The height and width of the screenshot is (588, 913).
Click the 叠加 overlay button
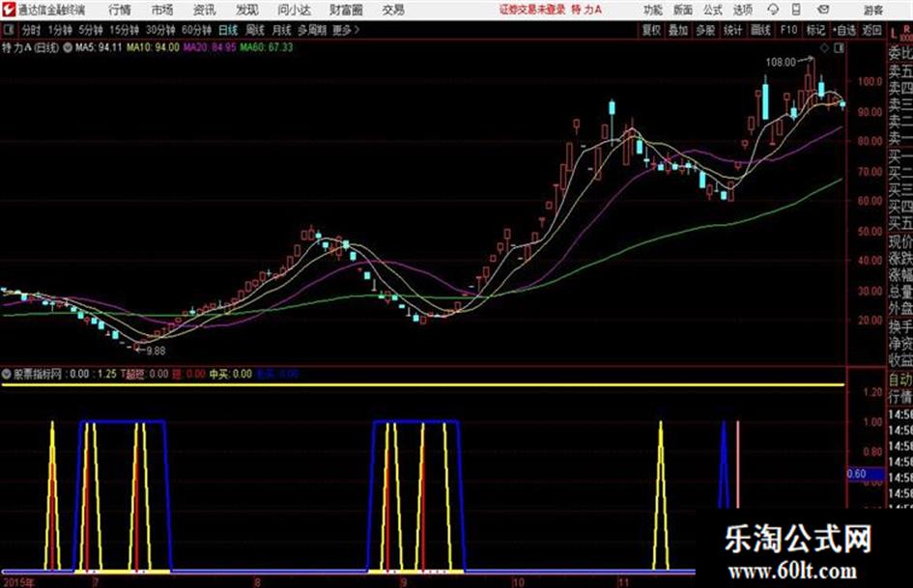[x=678, y=30]
